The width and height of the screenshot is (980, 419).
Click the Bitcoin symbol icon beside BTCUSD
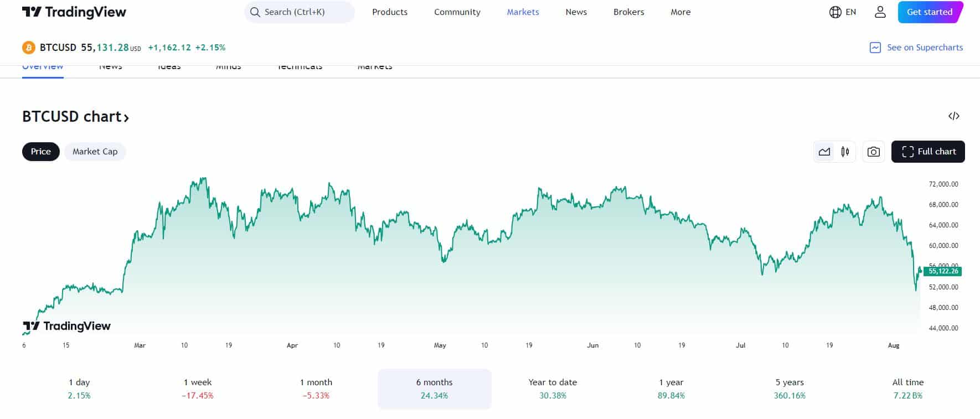(x=28, y=48)
